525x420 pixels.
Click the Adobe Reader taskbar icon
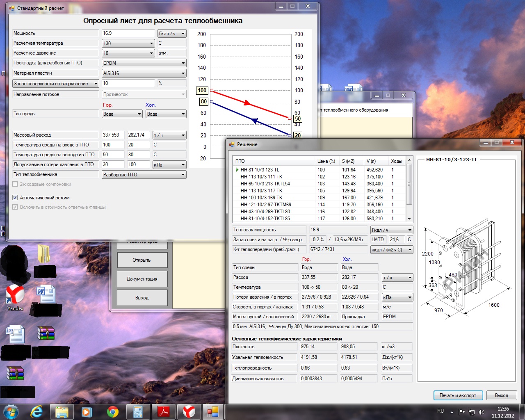pyautogui.click(x=164, y=412)
